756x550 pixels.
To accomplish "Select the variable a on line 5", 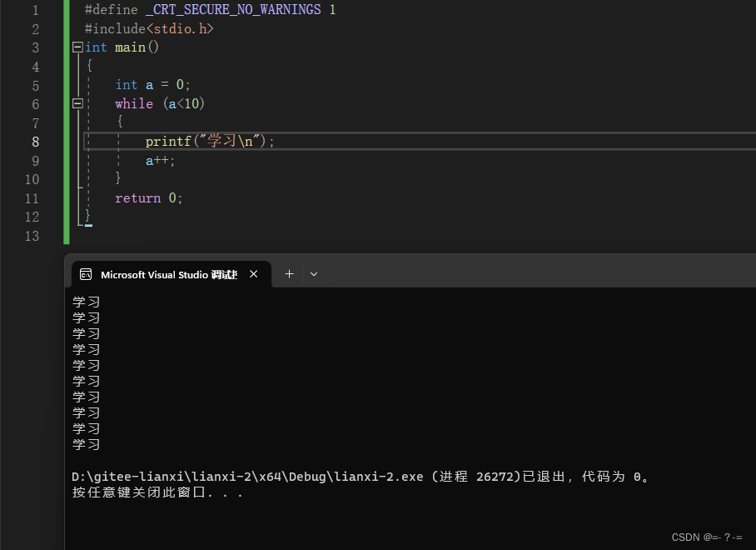I will click(x=149, y=84).
